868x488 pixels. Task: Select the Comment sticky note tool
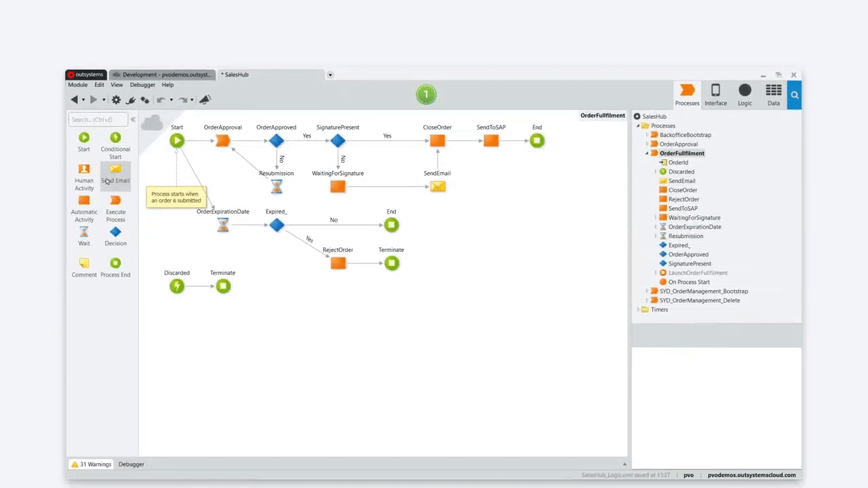click(84, 263)
